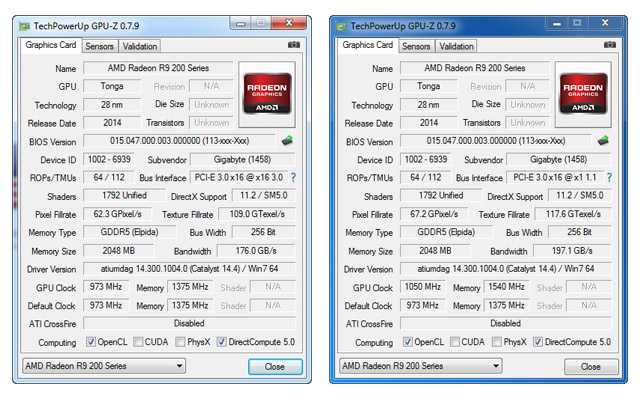Viewport: 640px width, 400px height.
Task: Minimize the right GPU-Z window
Action: [x=557, y=23]
